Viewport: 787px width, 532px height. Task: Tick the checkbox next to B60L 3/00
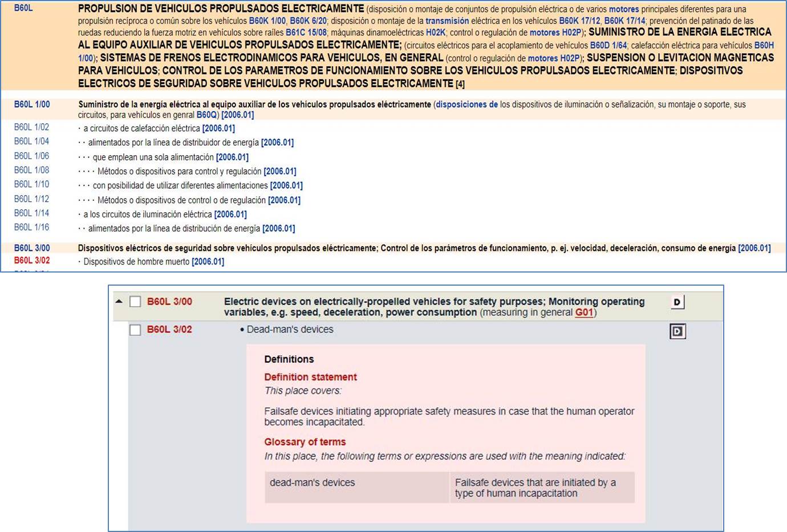point(135,302)
